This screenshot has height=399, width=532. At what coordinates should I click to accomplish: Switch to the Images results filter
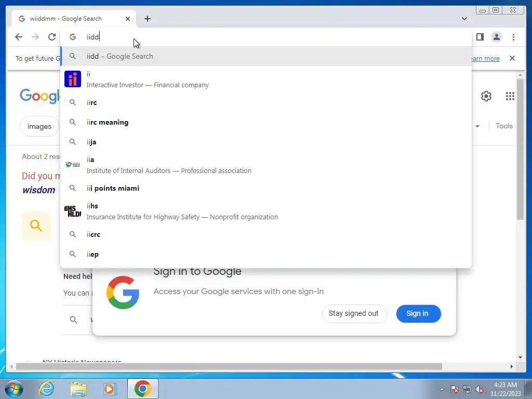pyautogui.click(x=39, y=126)
